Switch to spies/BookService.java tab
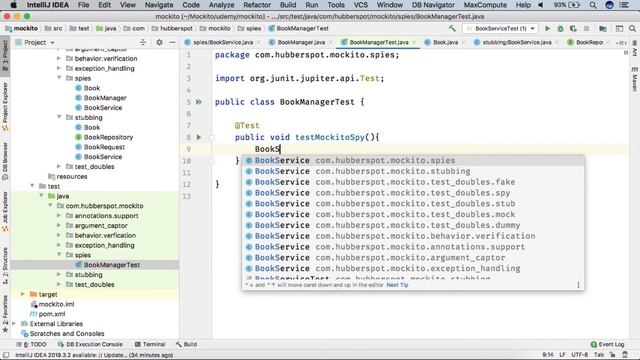640x360 pixels. (222, 42)
